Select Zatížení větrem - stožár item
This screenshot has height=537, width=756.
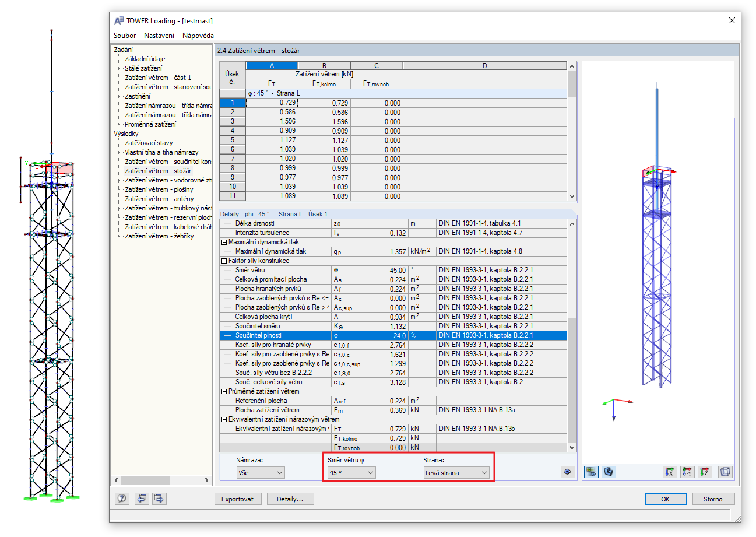click(159, 171)
